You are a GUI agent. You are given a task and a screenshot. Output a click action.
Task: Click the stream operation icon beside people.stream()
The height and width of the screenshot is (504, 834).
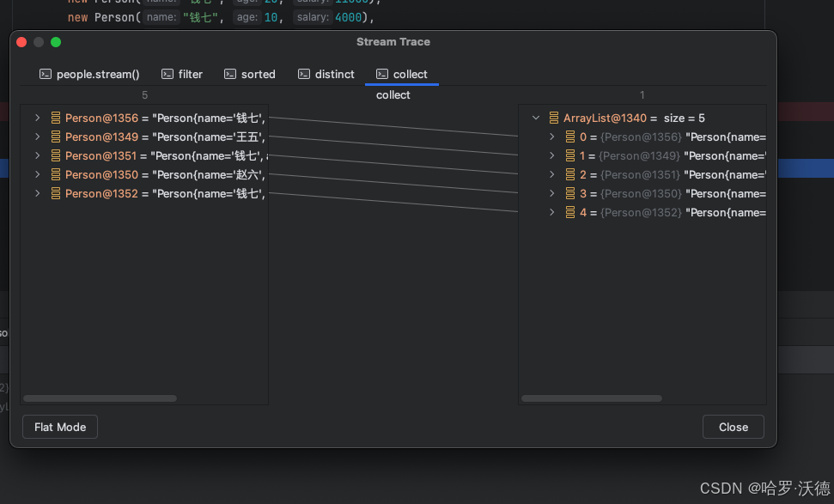tap(45, 74)
